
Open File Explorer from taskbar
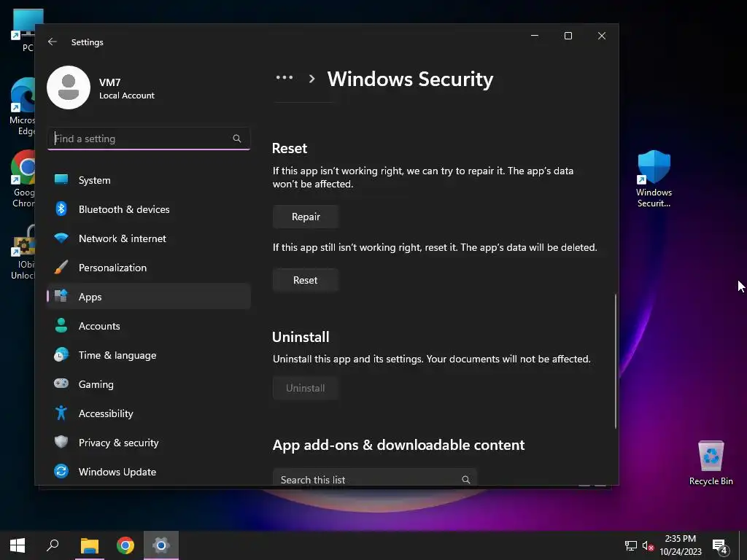pos(90,545)
